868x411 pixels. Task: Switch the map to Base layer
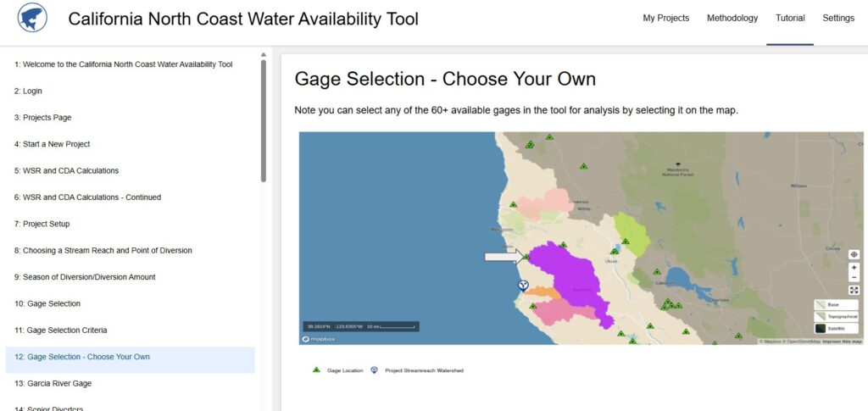[836, 304]
